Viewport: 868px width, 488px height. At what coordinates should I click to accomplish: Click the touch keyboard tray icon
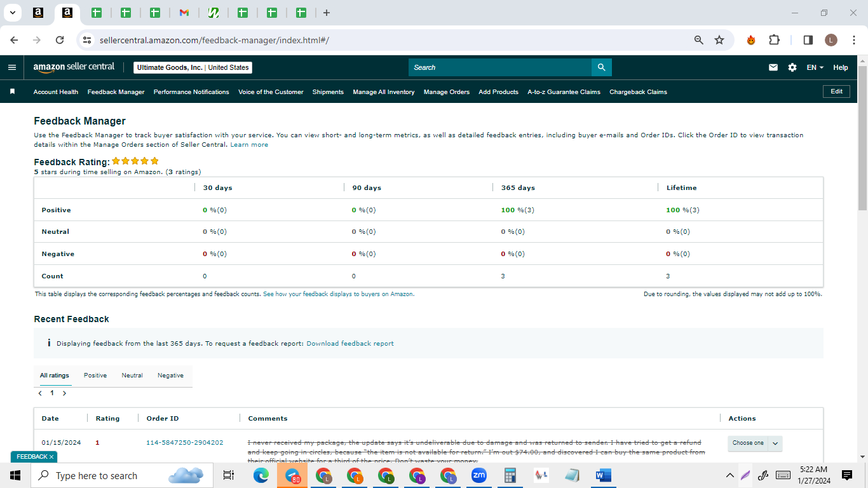tap(783, 475)
